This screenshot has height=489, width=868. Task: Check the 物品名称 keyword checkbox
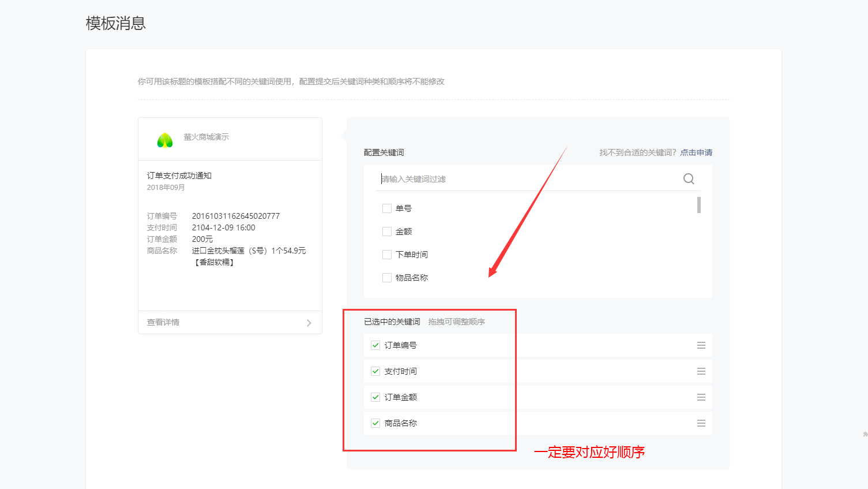tap(387, 278)
